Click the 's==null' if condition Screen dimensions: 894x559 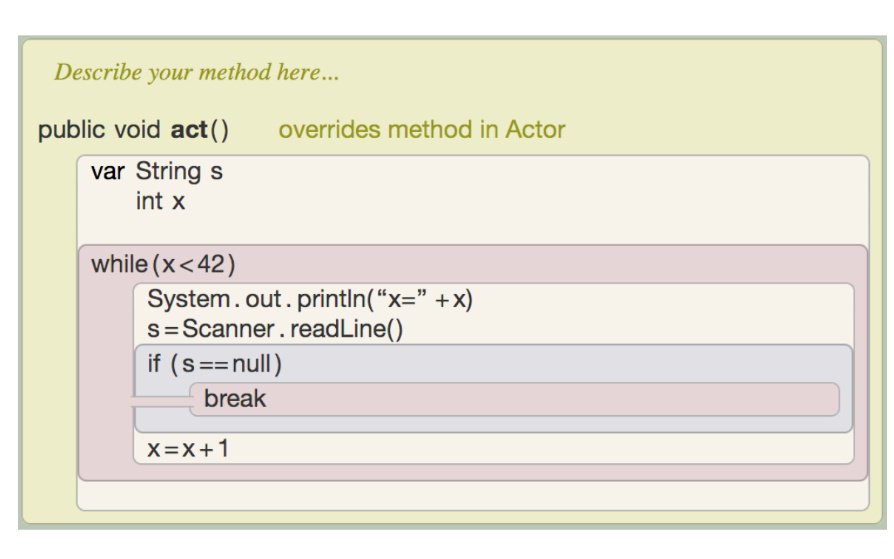[x=226, y=365]
